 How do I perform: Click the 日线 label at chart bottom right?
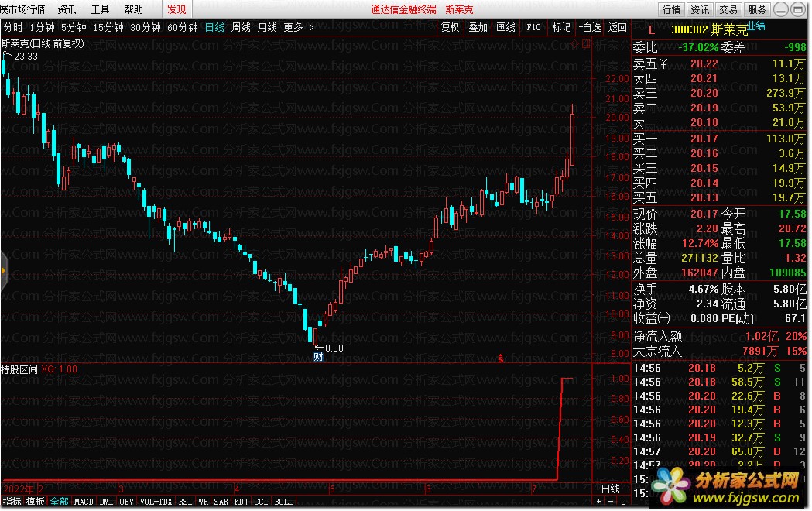point(611,489)
